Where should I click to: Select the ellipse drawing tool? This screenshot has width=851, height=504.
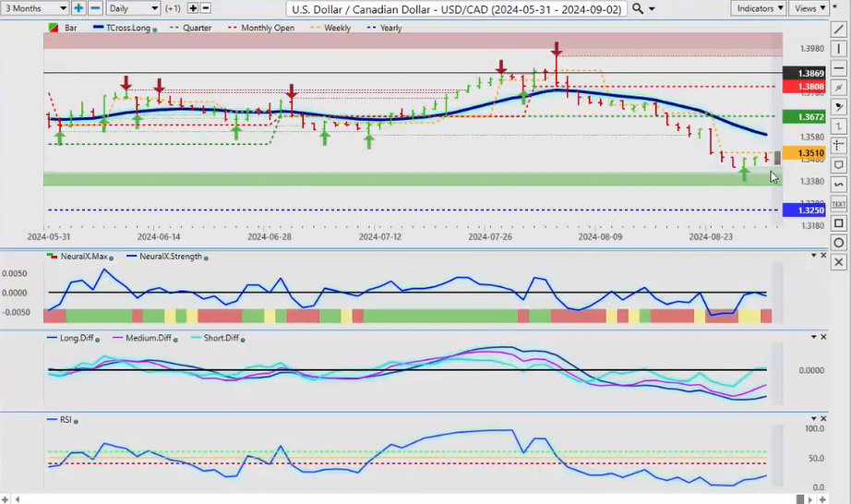[x=838, y=243]
